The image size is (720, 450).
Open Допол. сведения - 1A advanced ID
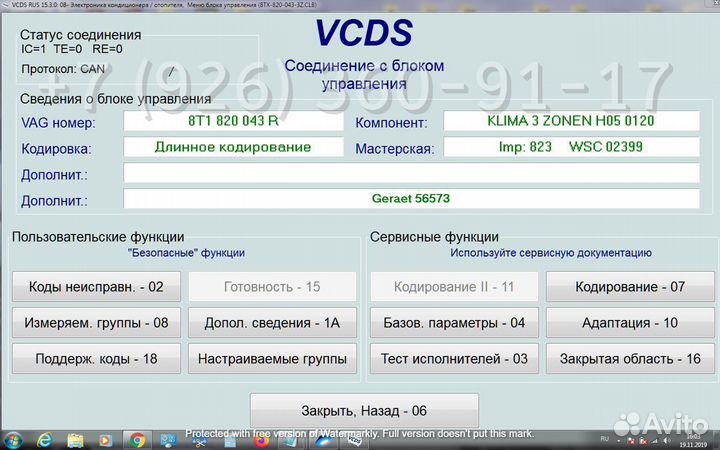(272, 323)
